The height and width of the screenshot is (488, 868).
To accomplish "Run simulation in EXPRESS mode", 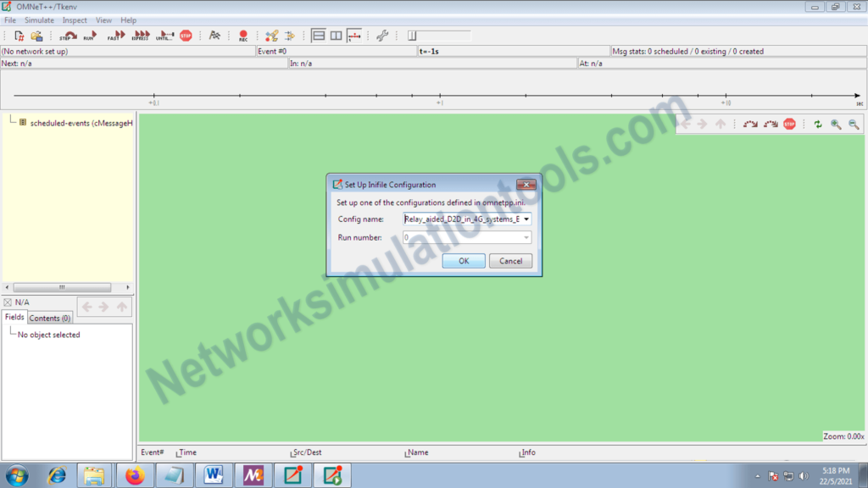I will 139,36.
